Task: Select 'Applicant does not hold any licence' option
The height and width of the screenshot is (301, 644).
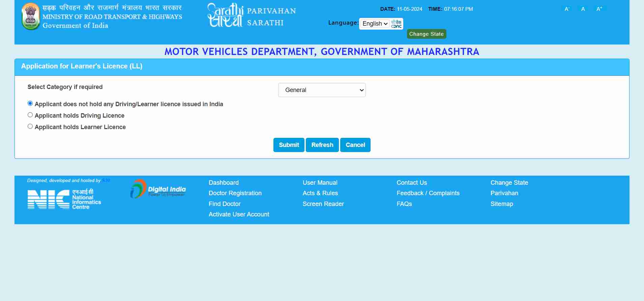Action: pos(30,103)
